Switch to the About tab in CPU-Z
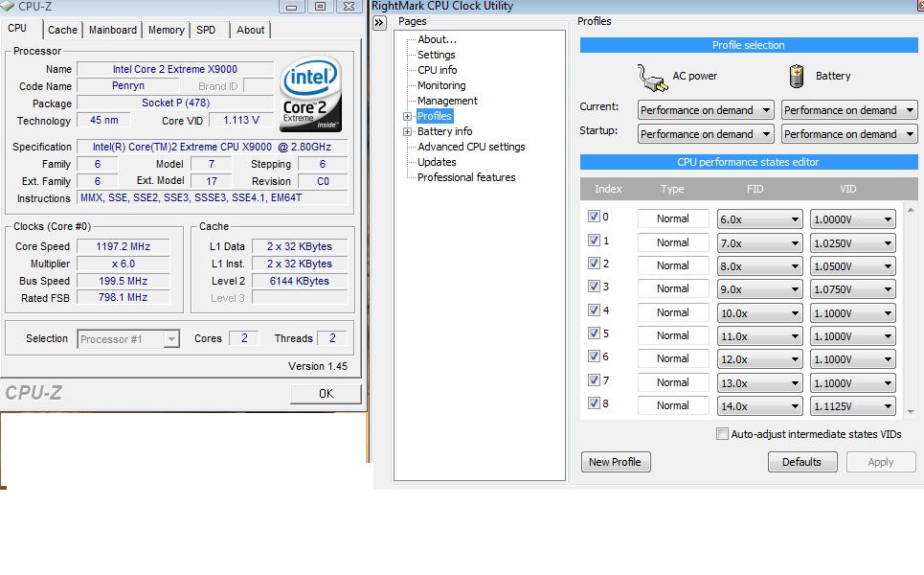This screenshot has height=575, width=924. (x=250, y=30)
